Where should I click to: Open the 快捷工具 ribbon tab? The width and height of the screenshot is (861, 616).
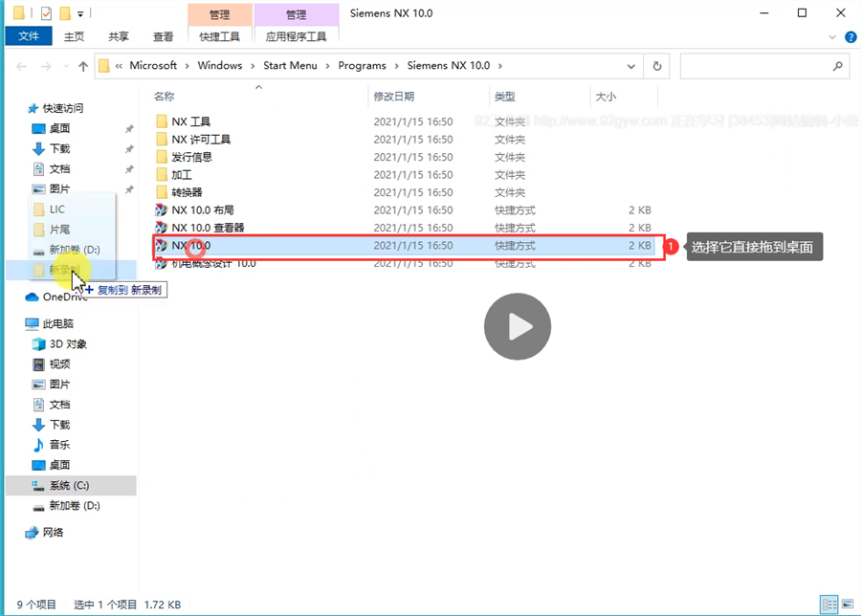220,36
